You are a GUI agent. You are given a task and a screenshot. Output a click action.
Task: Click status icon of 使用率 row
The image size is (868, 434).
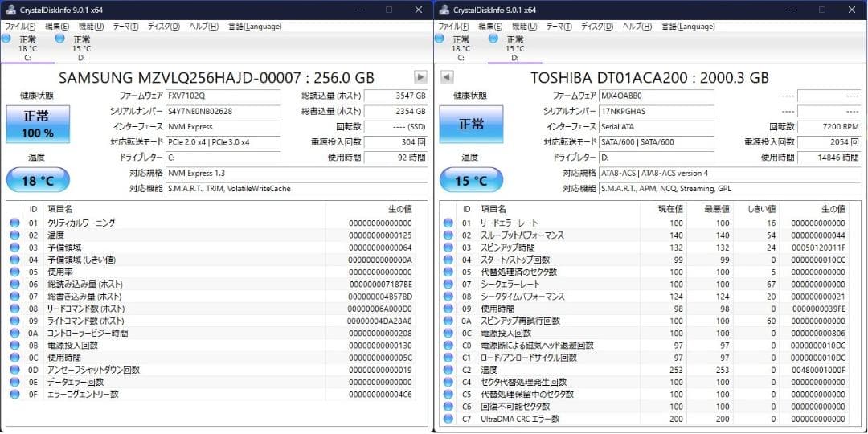14,272
